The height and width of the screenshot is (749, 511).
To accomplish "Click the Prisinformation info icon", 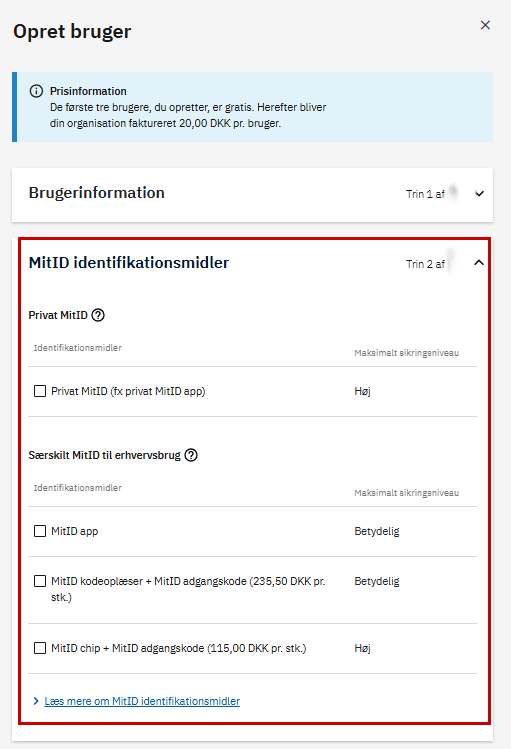I will (x=36, y=91).
